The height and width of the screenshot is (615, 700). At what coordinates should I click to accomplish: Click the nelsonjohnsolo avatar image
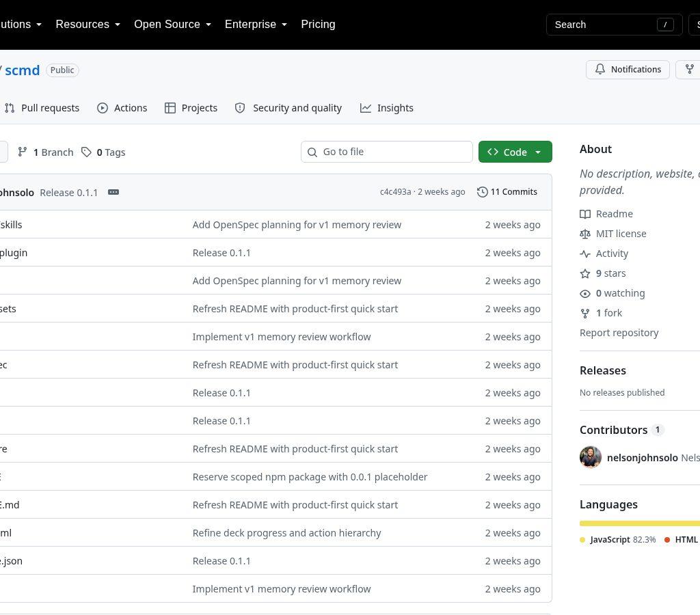[x=590, y=457]
